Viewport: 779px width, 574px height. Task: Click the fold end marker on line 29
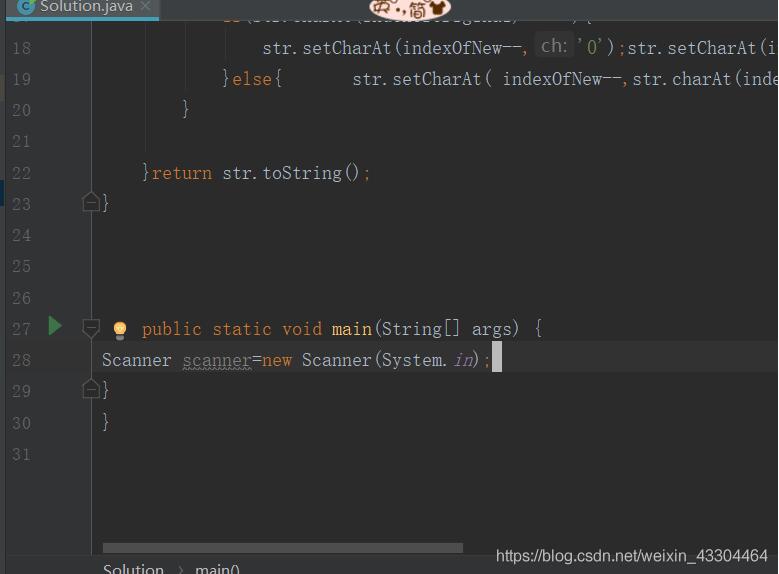click(x=91, y=390)
